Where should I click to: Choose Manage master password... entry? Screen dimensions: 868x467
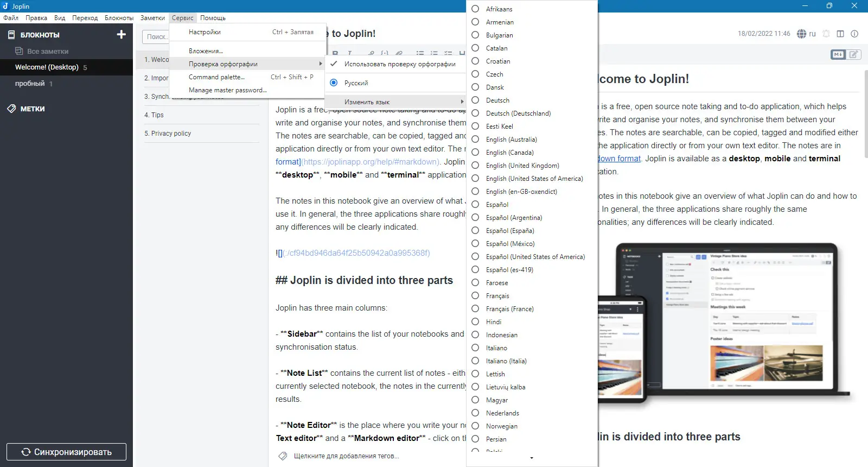point(247,90)
